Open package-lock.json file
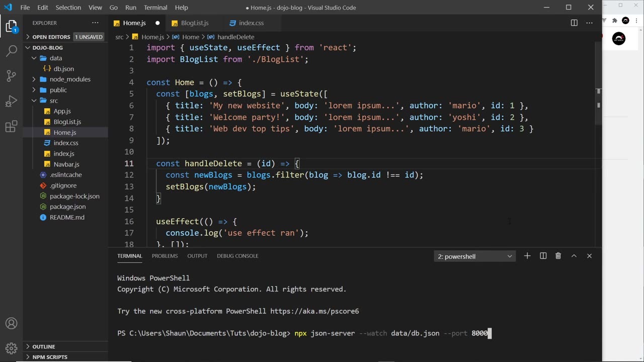This screenshot has width=644, height=362. click(65, 196)
